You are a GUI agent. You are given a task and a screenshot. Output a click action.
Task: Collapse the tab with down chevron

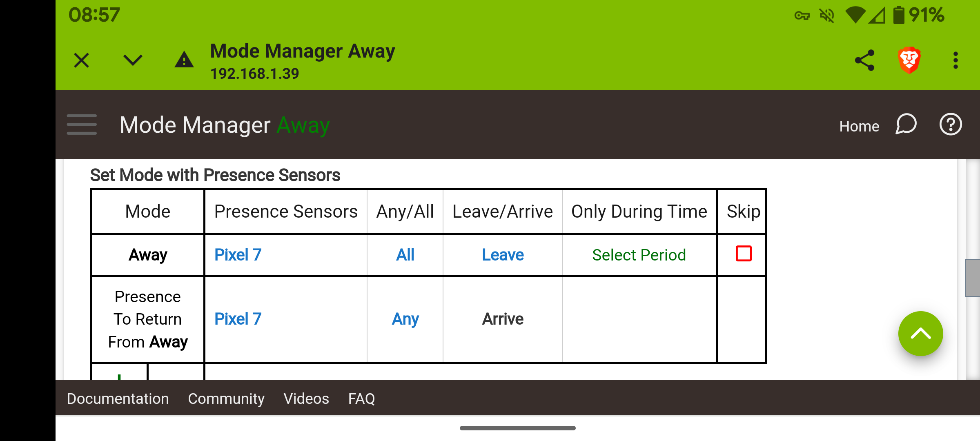(133, 60)
